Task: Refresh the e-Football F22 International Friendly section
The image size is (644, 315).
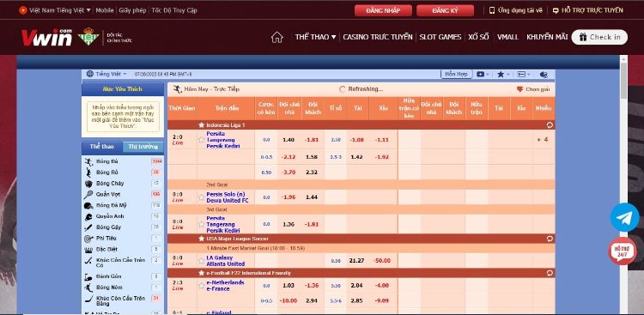Action: click(x=550, y=273)
